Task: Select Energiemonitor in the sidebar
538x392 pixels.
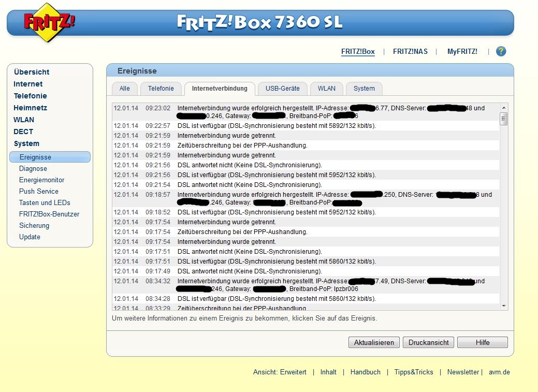Action: coord(42,180)
